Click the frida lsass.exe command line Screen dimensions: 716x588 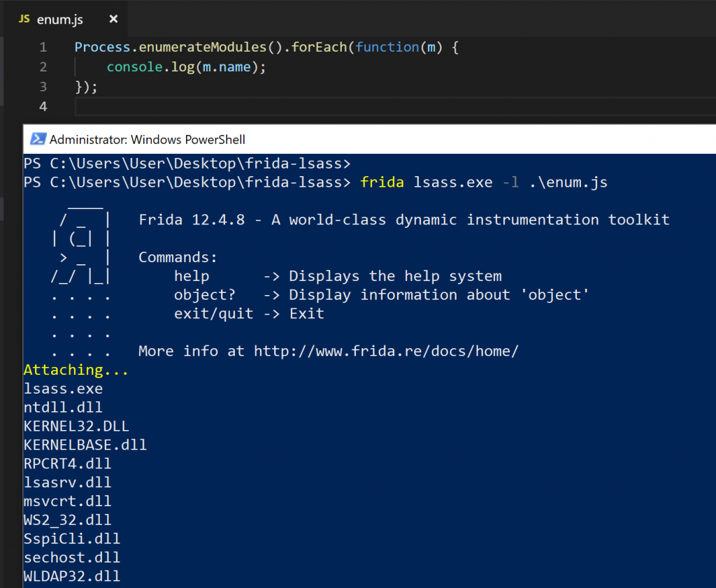point(483,183)
